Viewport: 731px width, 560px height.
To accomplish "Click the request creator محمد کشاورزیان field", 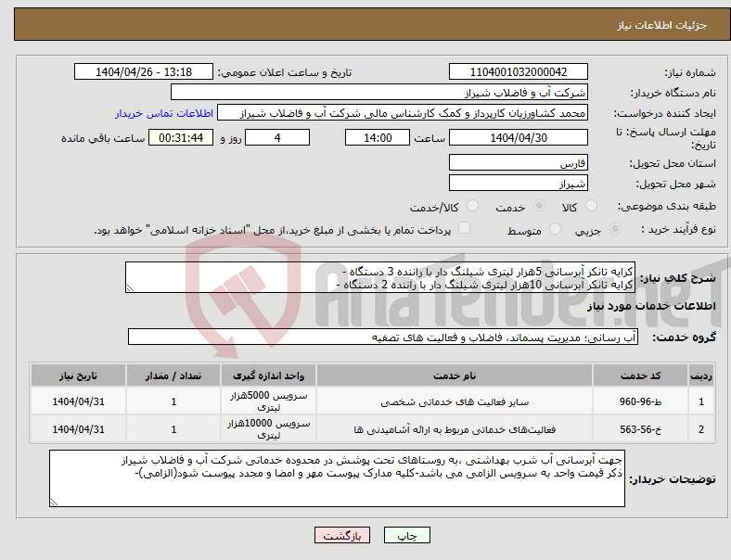I will click(x=403, y=113).
